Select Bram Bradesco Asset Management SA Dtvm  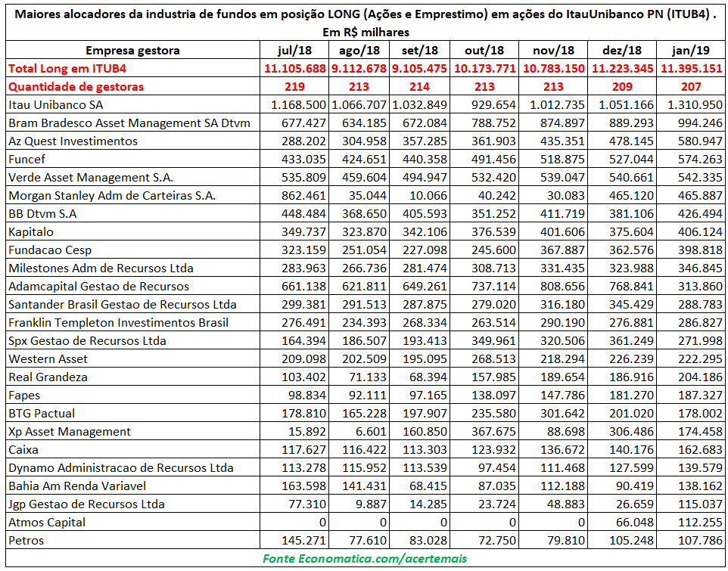click(129, 123)
